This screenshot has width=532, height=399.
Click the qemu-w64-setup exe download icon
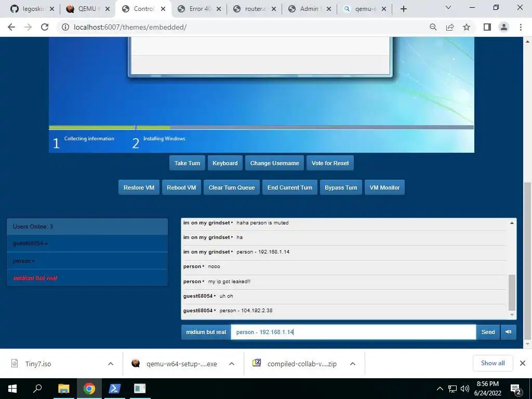point(136,363)
